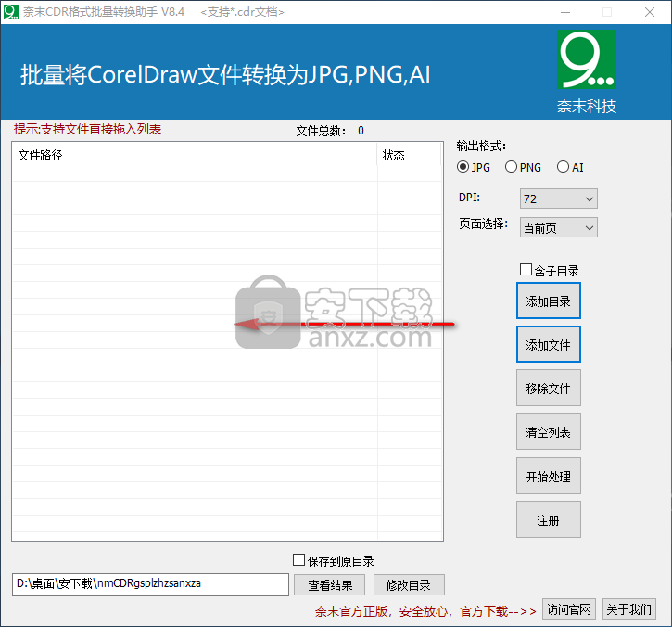Visit website via 访问官网 button
672x627 pixels.
coord(568,609)
